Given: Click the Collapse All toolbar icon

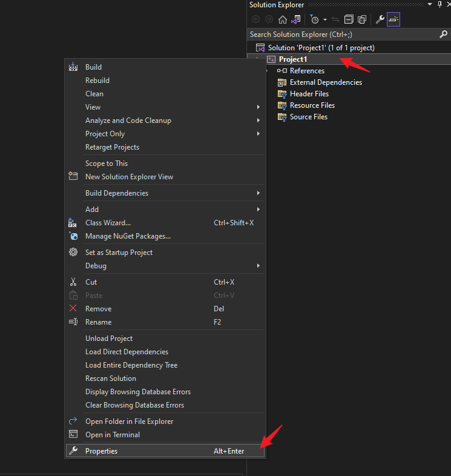Looking at the screenshot, I should click(x=349, y=20).
